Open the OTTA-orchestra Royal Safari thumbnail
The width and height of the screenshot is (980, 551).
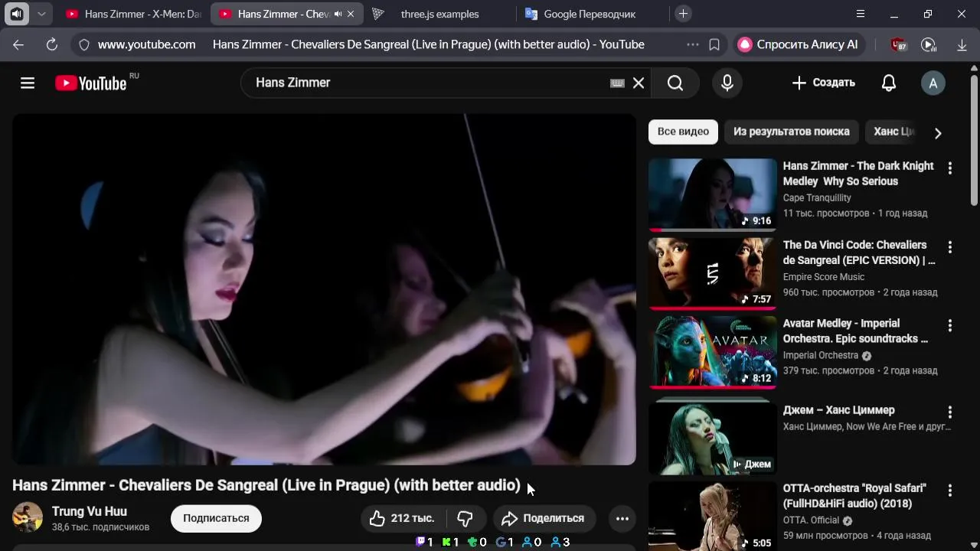[x=713, y=517]
